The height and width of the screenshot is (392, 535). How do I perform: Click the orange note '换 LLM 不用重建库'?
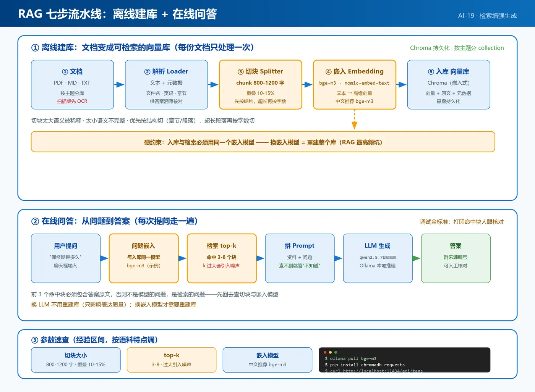coord(113,305)
